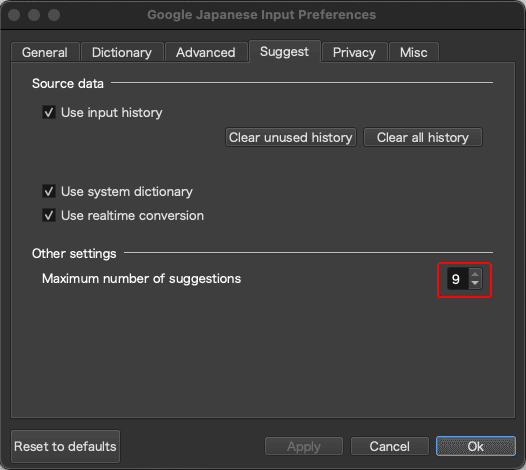The image size is (526, 470).
Task: Go to the Advanced tab
Action: [x=206, y=52]
